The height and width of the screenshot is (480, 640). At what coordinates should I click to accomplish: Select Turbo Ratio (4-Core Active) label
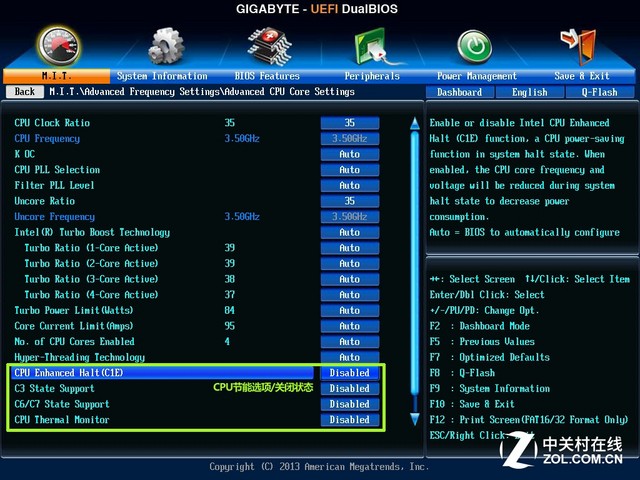tap(91, 295)
